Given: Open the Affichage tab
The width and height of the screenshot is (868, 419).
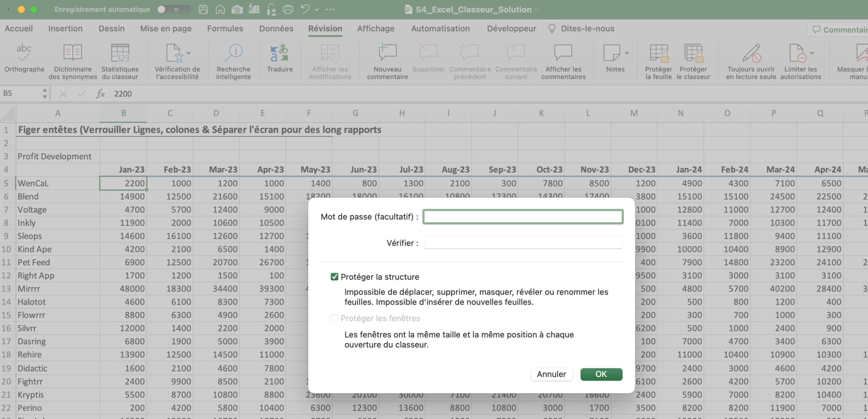Looking at the screenshot, I should click(376, 28).
